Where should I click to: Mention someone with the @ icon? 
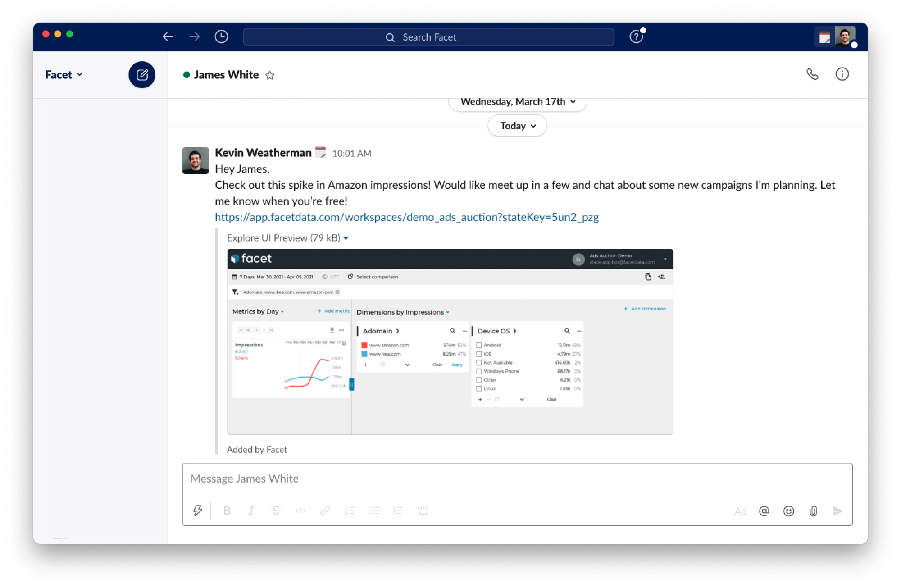[764, 511]
